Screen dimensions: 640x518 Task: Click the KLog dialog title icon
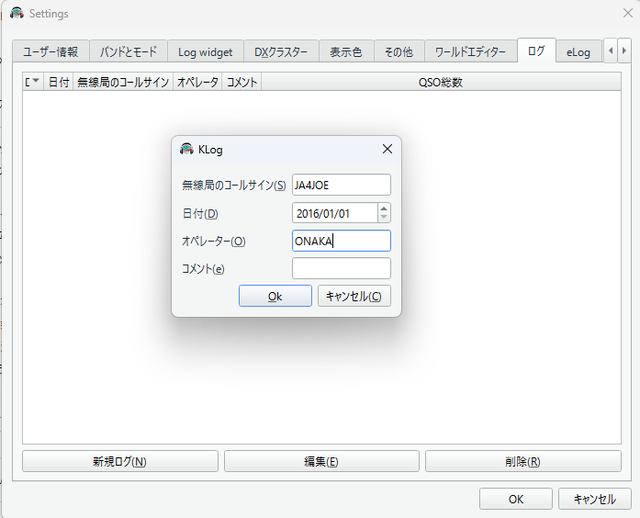[x=187, y=149]
